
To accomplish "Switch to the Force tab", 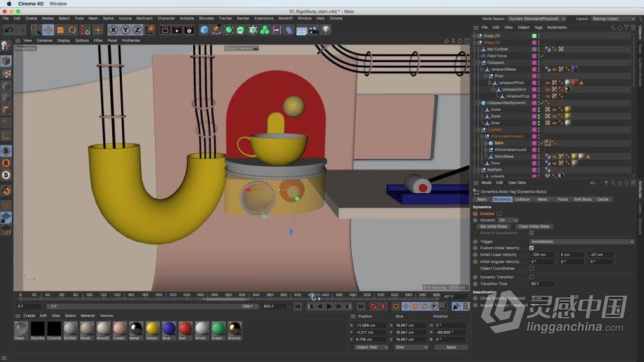I will click(x=562, y=199).
